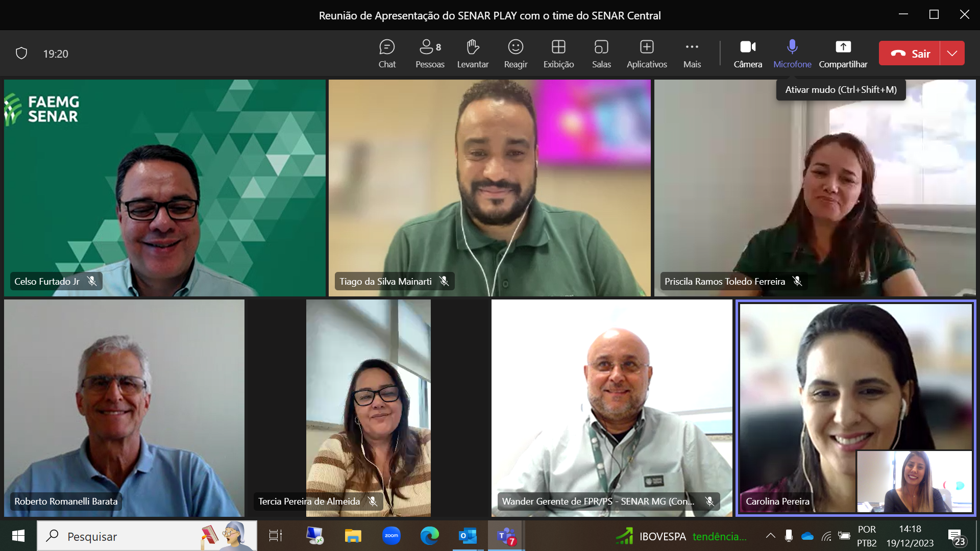
Task: Open the Chat panel
Action: (x=387, y=54)
